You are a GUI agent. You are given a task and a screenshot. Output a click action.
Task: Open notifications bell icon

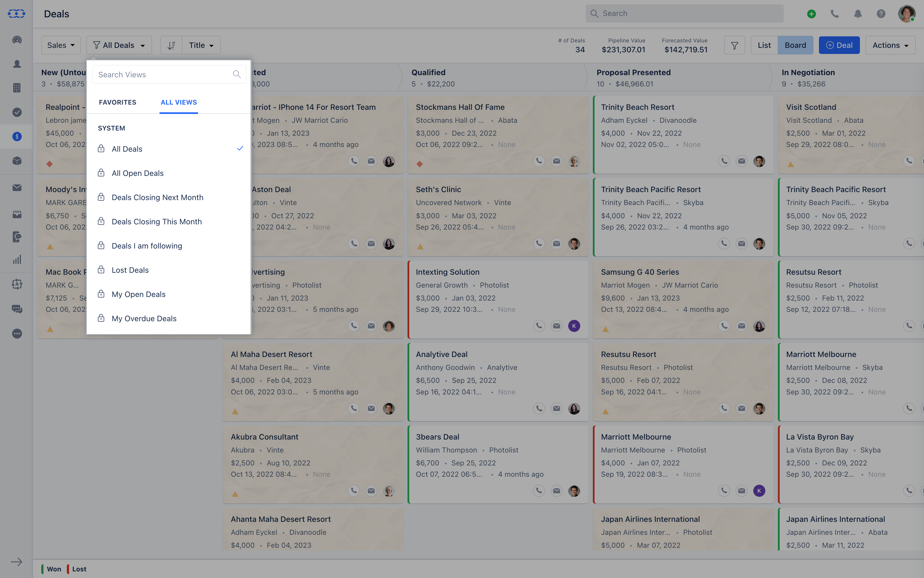[858, 14]
